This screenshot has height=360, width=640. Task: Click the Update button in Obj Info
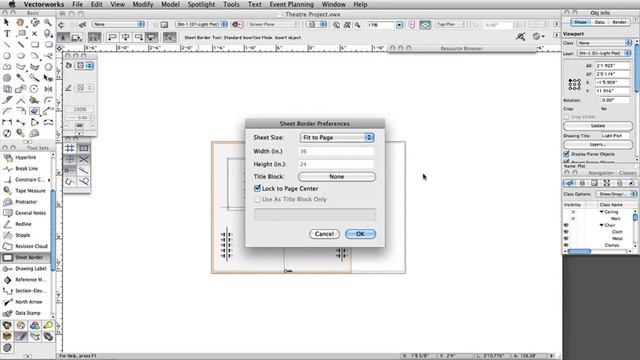click(598, 126)
